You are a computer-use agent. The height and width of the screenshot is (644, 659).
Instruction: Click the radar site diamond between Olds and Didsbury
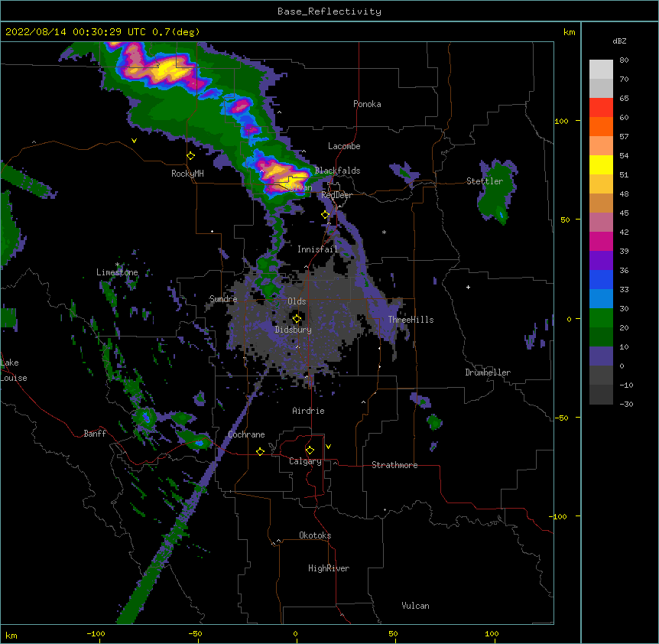click(297, 319)
